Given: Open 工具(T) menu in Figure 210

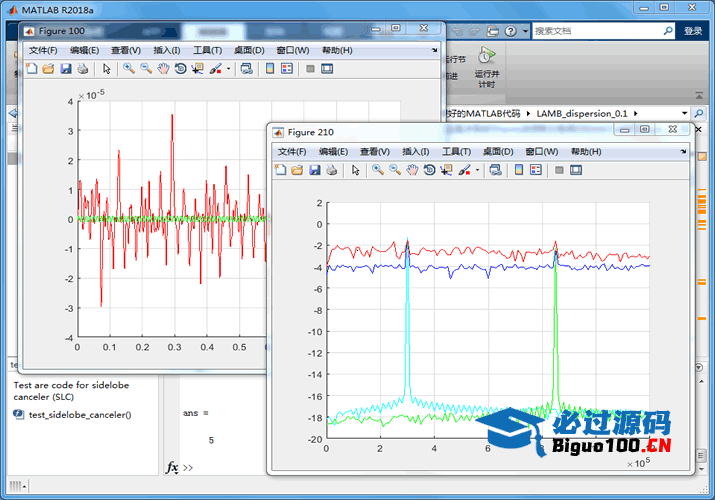Looking at the screenshot, I should pyautogui.click(x=456, y=151).
